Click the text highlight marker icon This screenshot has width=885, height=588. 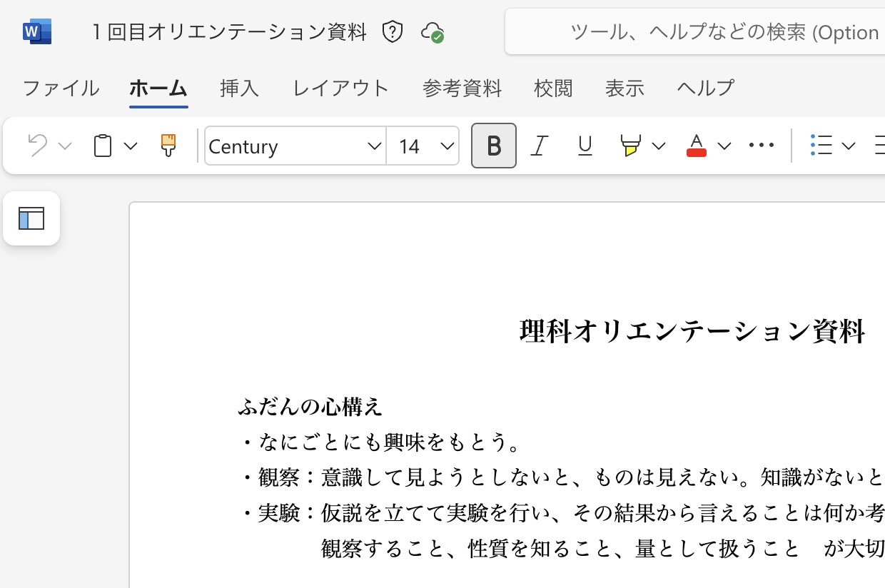(630, 146)
